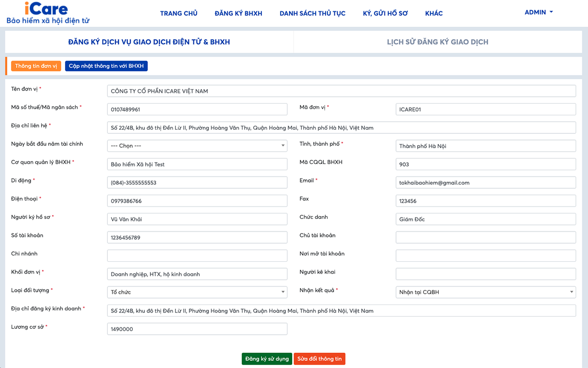Go to the TRANG CHỦ menu
Viewport: 588px width, 368px height.
coord(179,13)
